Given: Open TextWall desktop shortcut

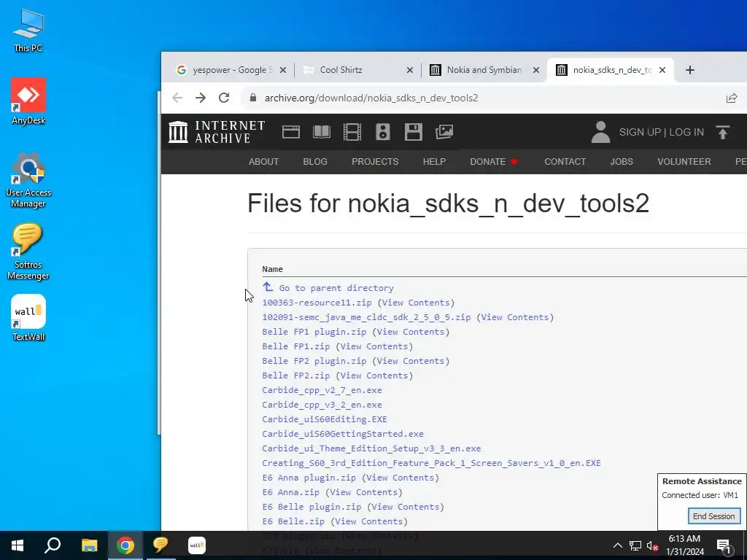Looking at the screenshot, I should [28, 318].
